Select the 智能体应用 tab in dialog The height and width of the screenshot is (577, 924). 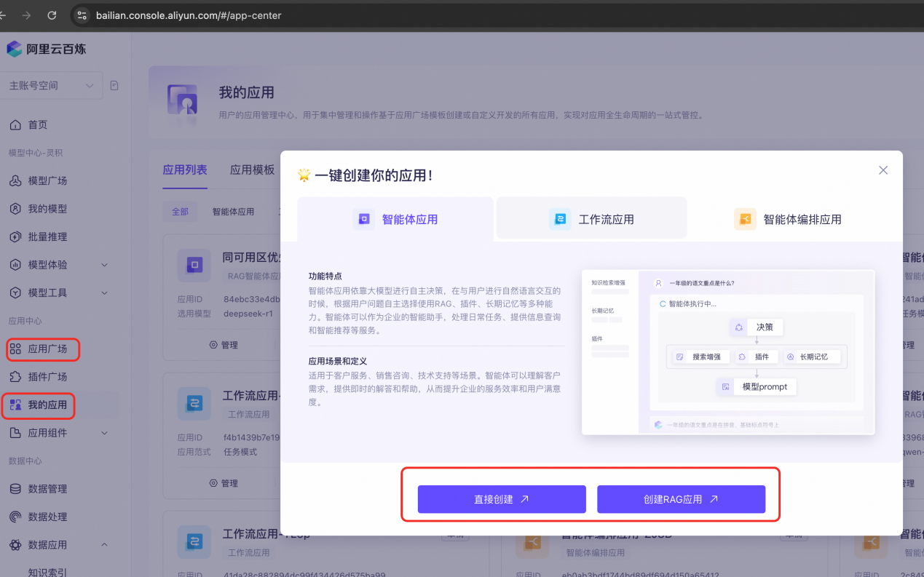pyautogui.click(x=395, y=218)
